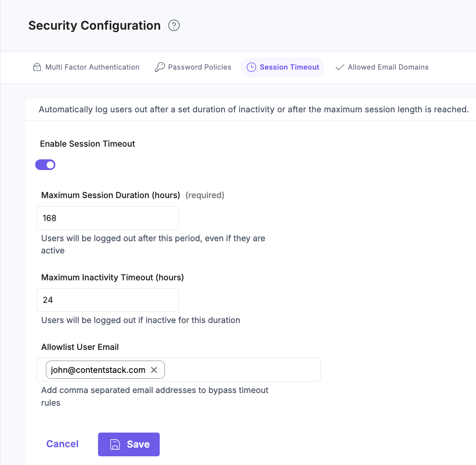Click the Enable Session Timeout label
This screenshot has width=476, height=465.
coord(87,144)
